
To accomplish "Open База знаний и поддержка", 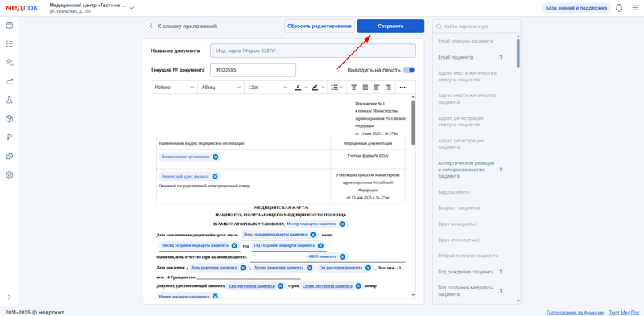I will (x=576, y=8).
